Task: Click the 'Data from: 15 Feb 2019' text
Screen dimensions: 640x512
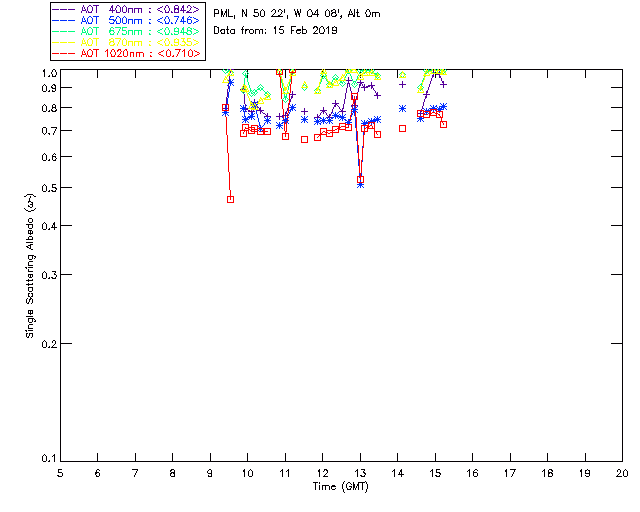Action: click(x=275, y=31)
